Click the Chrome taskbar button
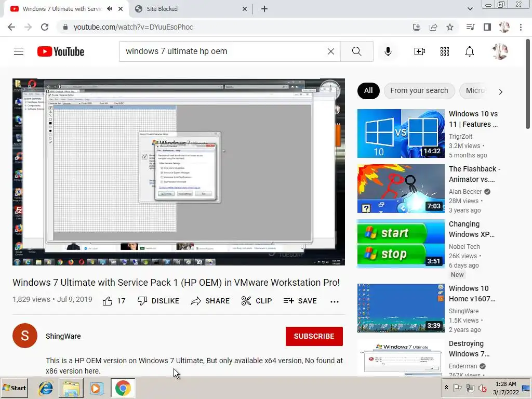 tap(123, 388)
